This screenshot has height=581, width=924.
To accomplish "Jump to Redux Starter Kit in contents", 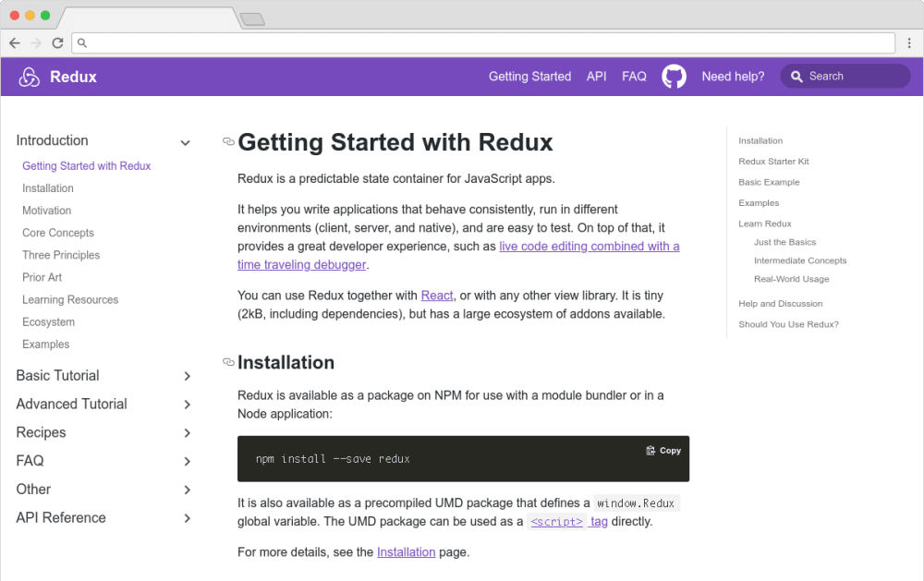I will point(773,162).
